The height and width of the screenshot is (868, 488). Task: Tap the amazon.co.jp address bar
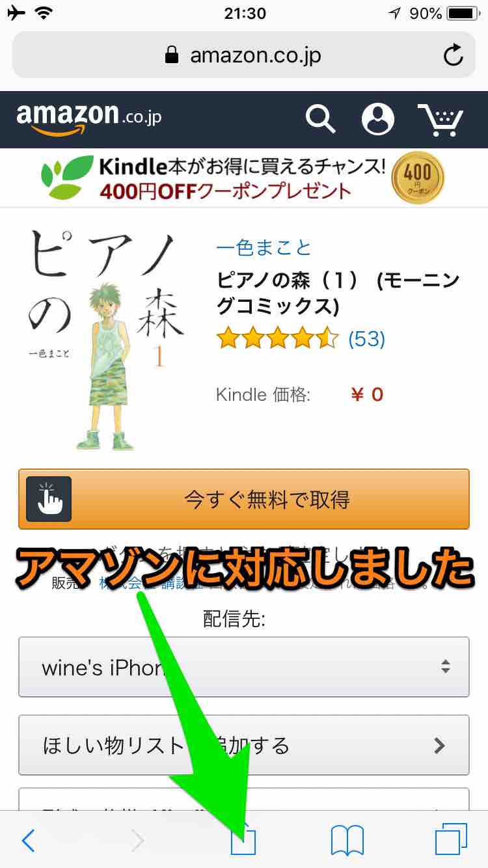coord(244,55)
